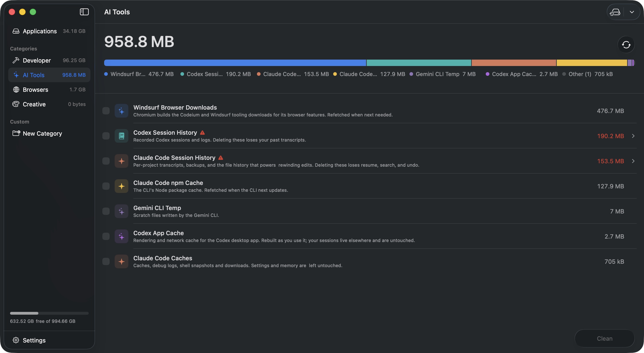Click the Creative palette icon
Image resolution: width=644 pixels, height=353 pixels.
point(16,104)
